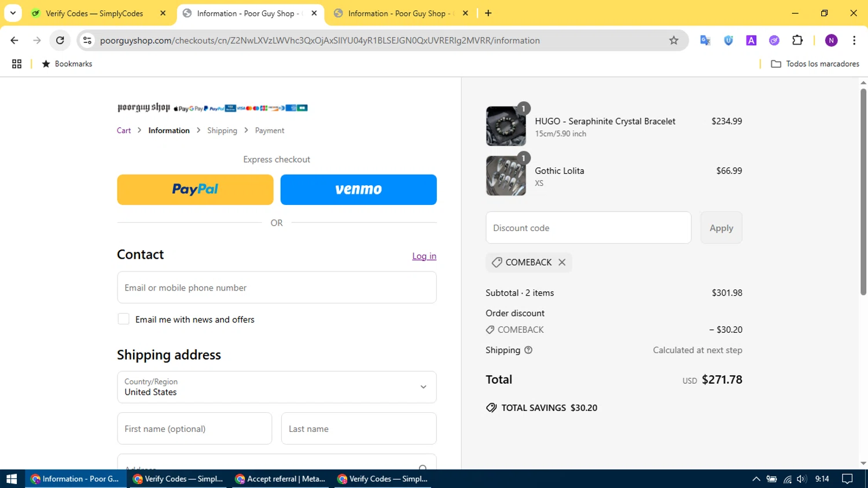This screenshot has width=868, height=488.
Task: Open the site information icon in address bar
Action: point(87,41)
